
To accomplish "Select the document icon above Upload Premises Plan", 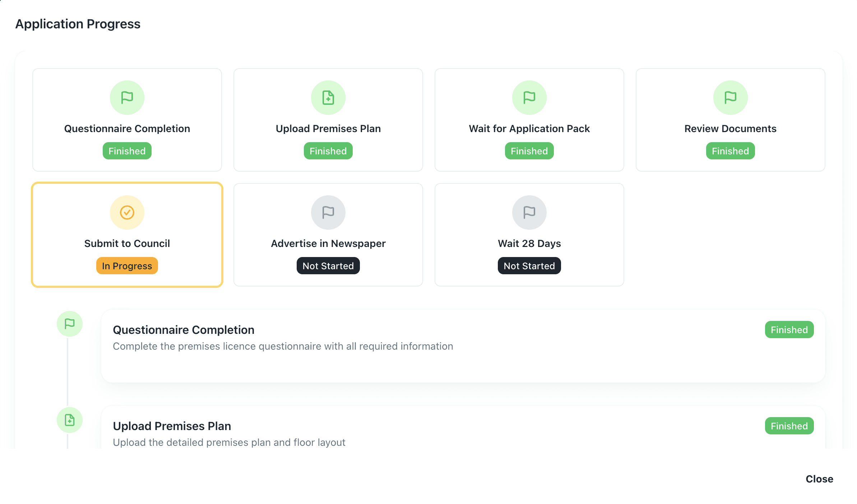I will tap(328, 97).
